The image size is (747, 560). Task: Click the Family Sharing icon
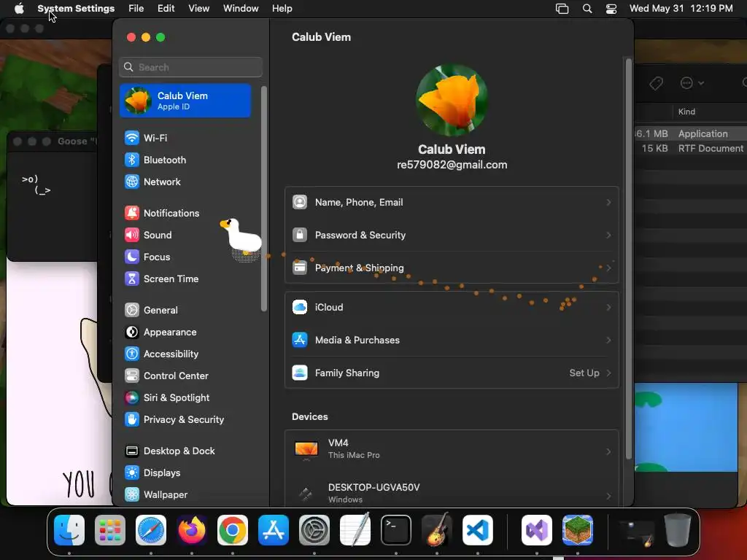click(300, 373)
